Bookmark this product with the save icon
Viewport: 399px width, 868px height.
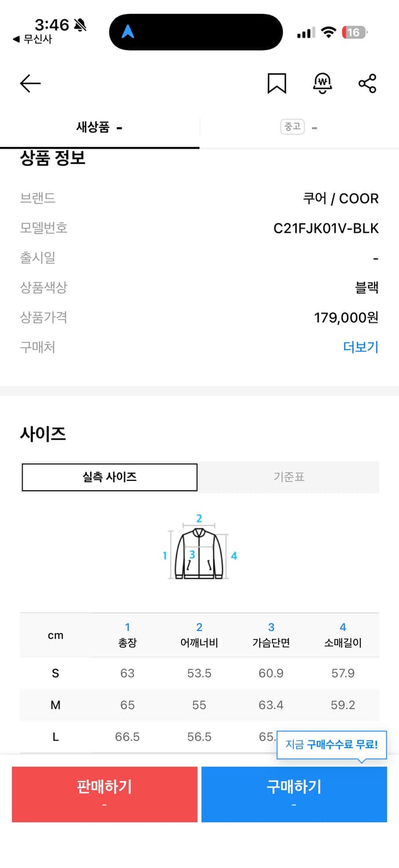[276, 83]
